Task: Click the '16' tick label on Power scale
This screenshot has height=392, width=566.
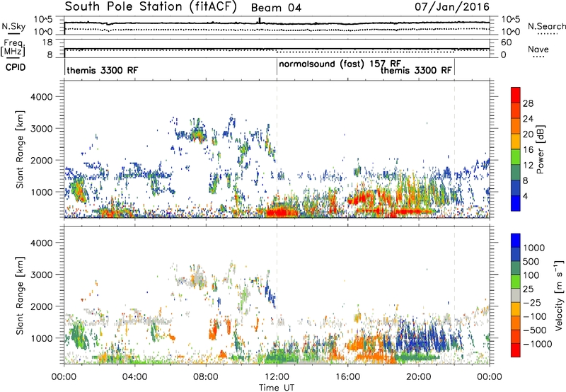Action: 528,150
